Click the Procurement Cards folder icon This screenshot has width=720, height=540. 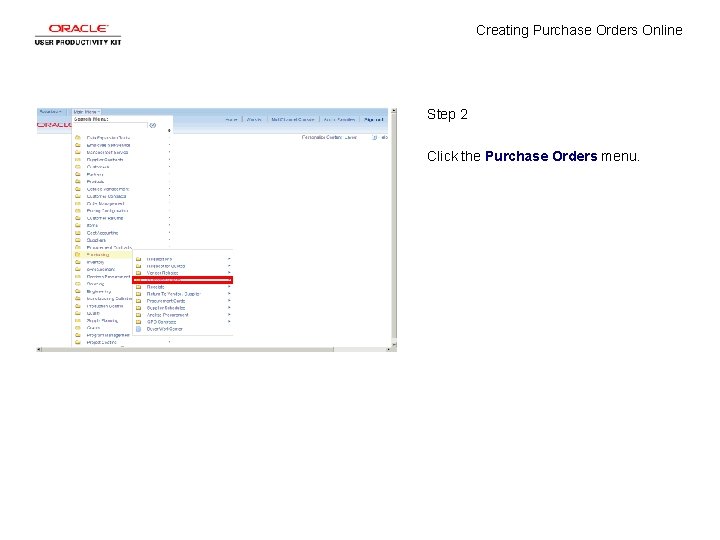[x=139, y=301]
